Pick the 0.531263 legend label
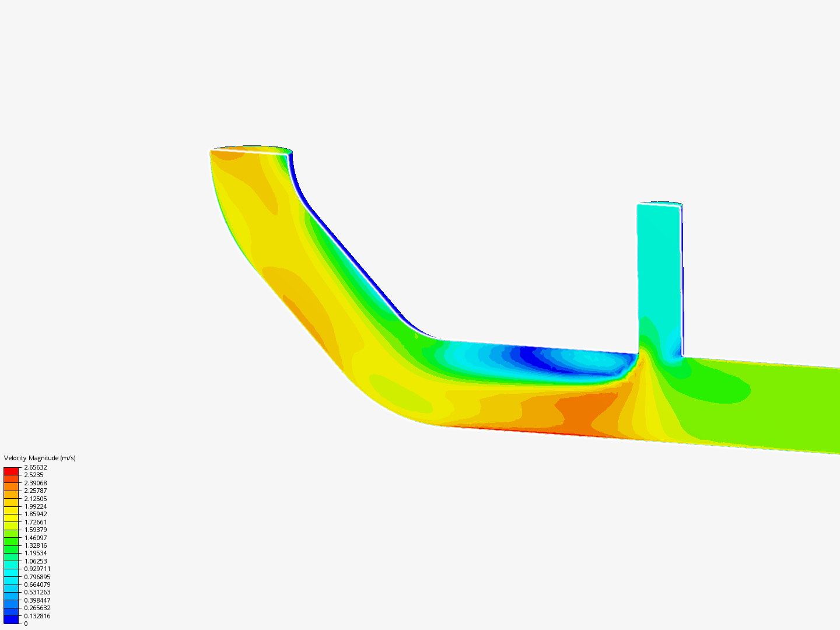840x630 pixels. pos(37,592)
